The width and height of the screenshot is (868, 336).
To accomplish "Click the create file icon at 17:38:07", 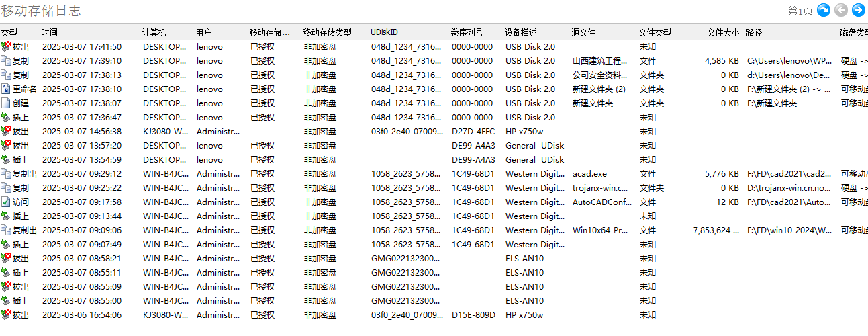I will tap(6, 103).
